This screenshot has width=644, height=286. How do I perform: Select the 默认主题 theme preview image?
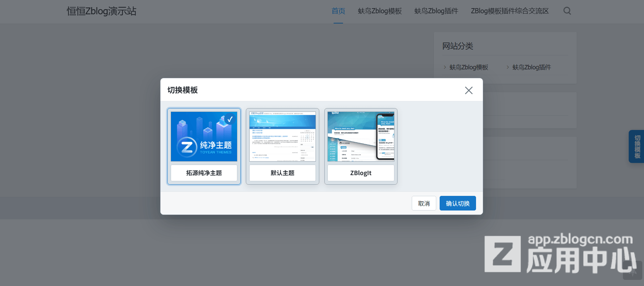[283, 136]
